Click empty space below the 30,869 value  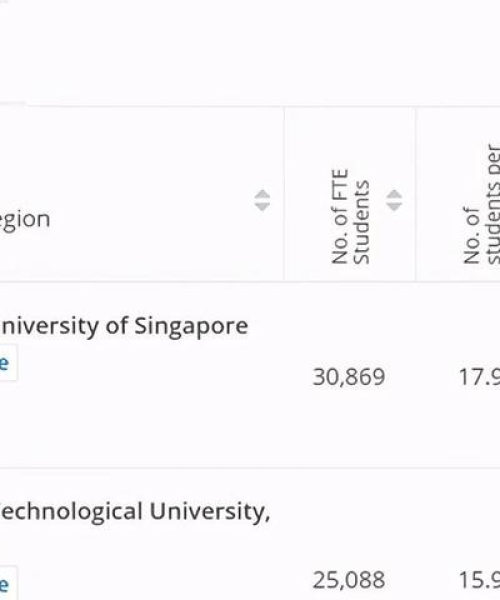(x=349, y=429)
